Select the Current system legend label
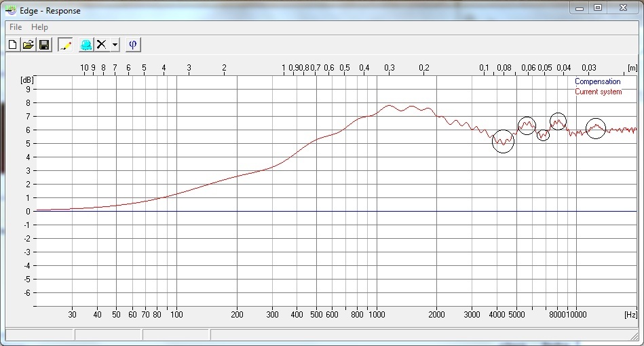The image size is (644, 346). pyautogui.click(x=598, y=92)
